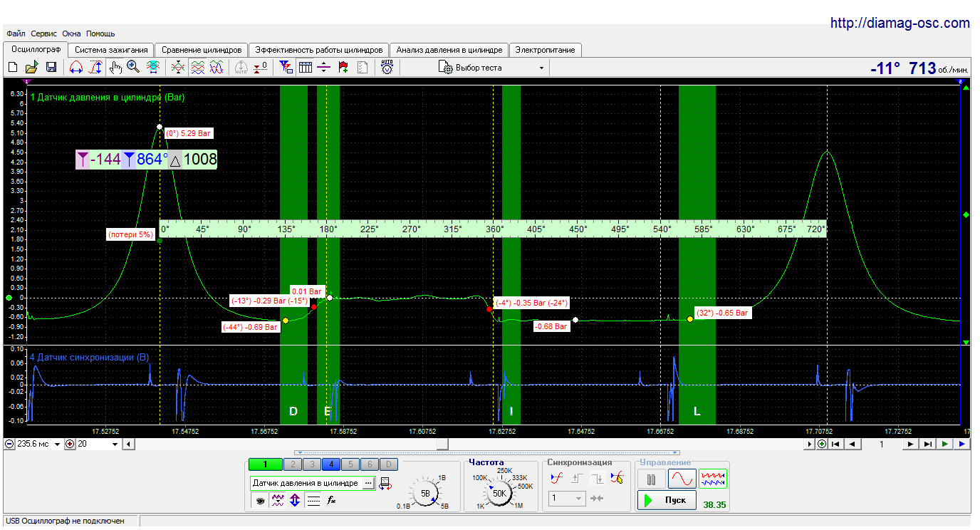Select the red arc horizontal measurement tool
The image size is (980, 530).
75,68
